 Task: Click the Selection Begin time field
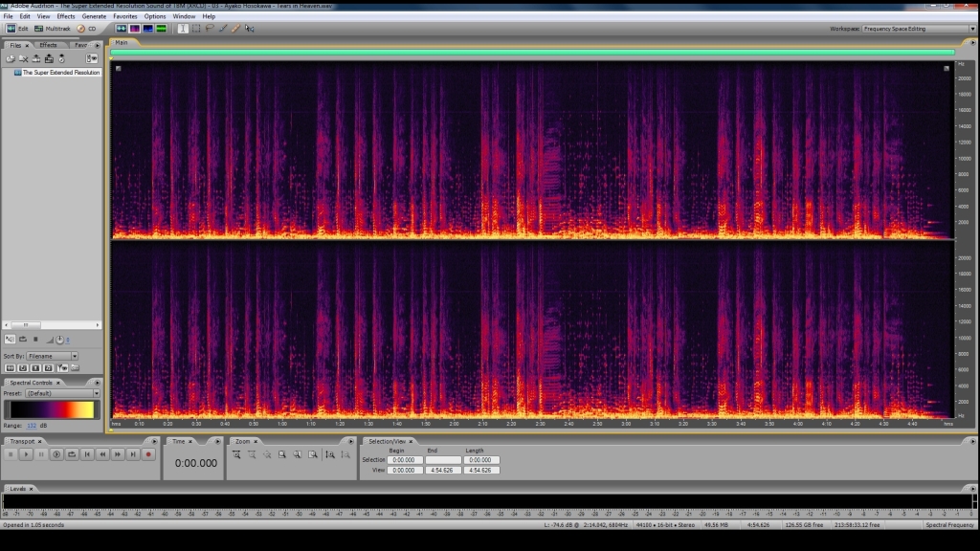[x=405, y=460]
